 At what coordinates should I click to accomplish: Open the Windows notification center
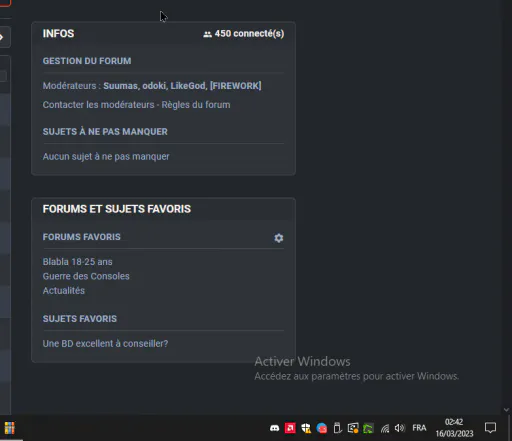490,428
